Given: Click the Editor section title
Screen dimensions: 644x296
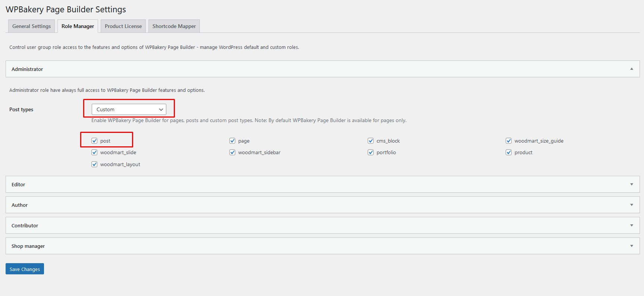Looking at the screenshot, I should click(x=18, y=184).
